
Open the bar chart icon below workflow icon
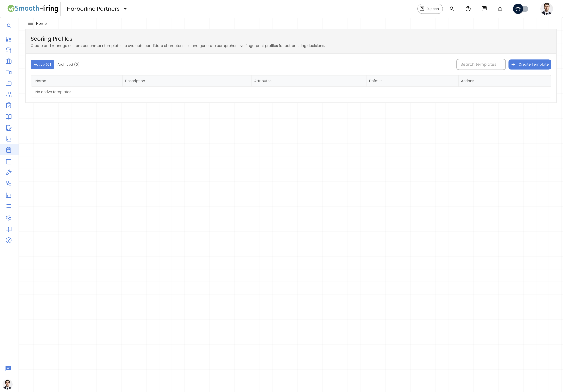[x=9, y=195]
